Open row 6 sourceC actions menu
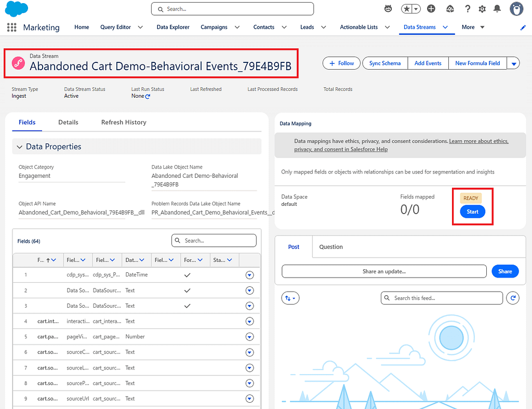 point(250,352)
